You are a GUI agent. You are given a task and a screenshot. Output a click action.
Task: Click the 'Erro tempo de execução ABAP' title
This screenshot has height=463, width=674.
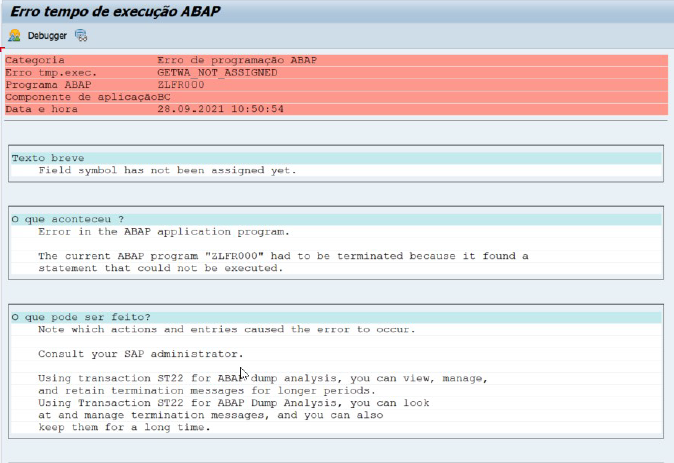coord(115,11)
